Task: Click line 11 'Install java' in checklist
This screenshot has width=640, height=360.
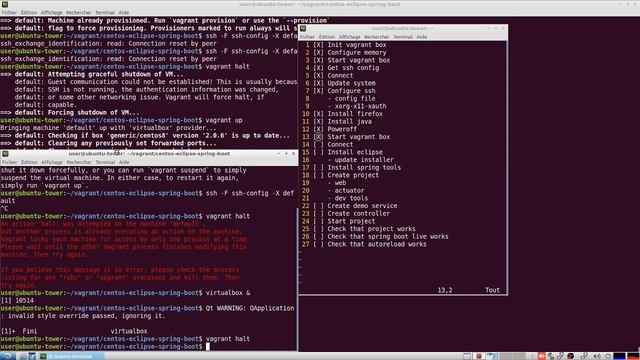Action: [x=349, y=122]
